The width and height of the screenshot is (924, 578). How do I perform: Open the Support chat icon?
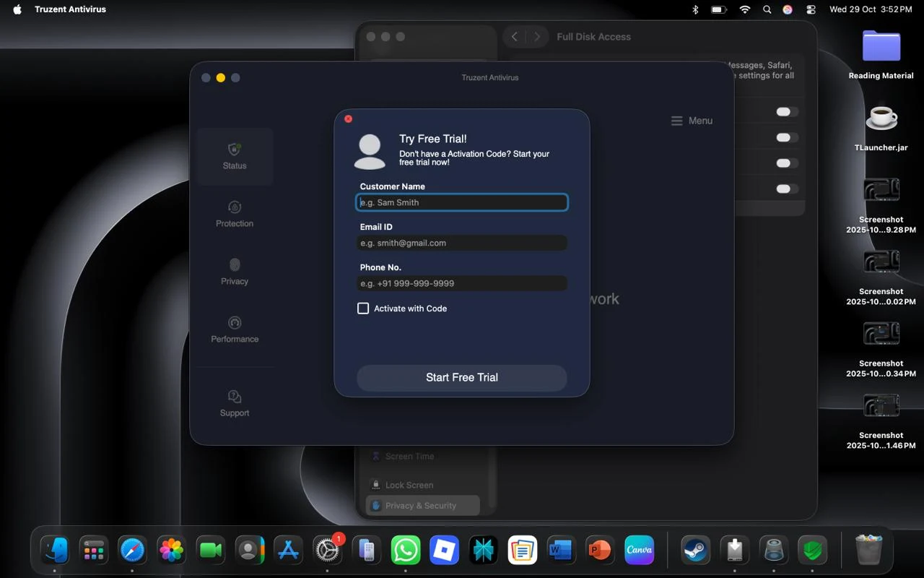234,397
